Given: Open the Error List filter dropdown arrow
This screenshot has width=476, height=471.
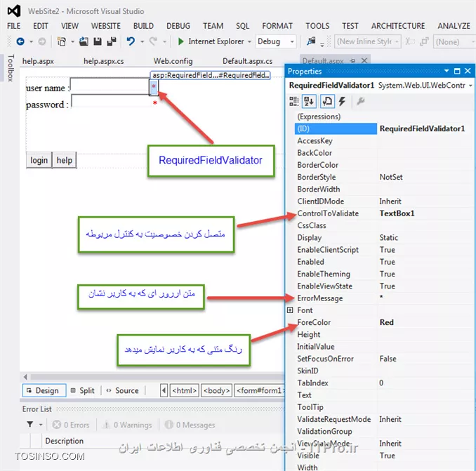Looking at the screenshot, I should (41, 425).
